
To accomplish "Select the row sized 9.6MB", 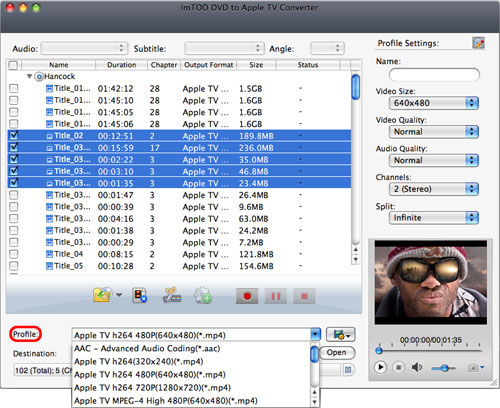I will click(179, 207).
